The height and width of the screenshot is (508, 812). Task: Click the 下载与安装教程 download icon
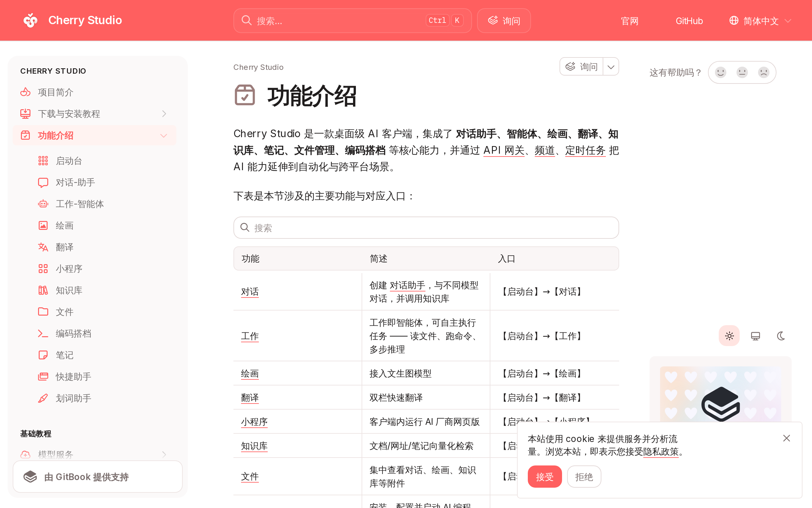click(x=25, y=114)
